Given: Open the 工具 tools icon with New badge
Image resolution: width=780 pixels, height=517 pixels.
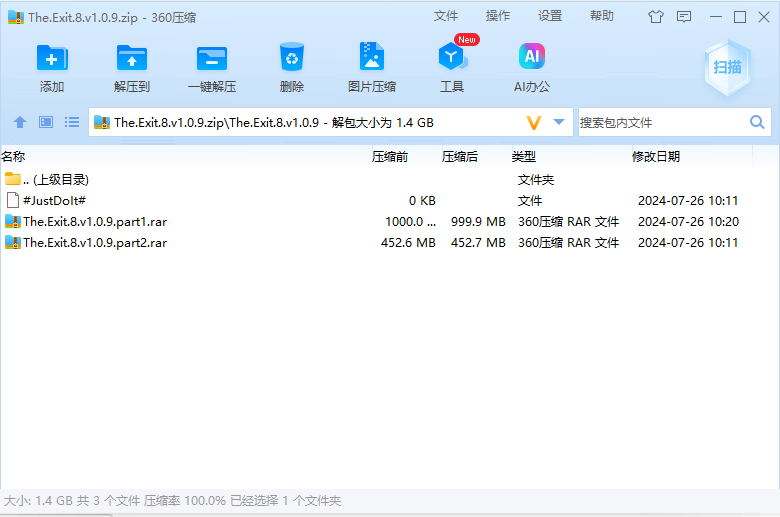Looking at the screenshot, I should coord(452,57).
